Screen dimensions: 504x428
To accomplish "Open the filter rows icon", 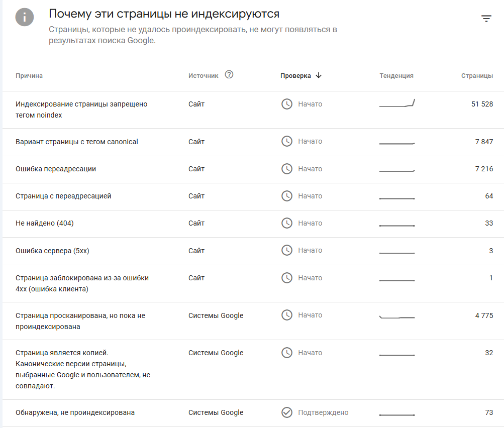I will 486,19.
